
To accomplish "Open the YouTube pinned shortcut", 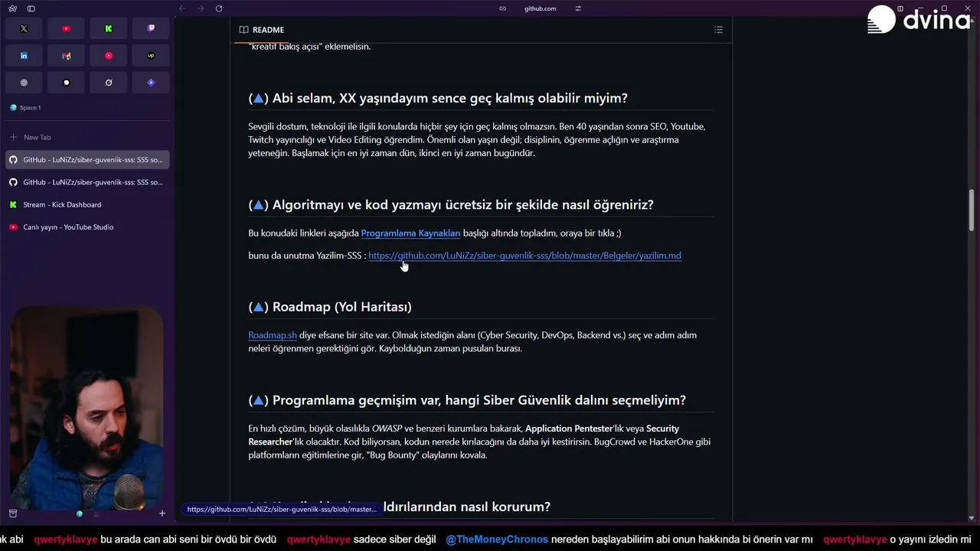I will point(66,28).
